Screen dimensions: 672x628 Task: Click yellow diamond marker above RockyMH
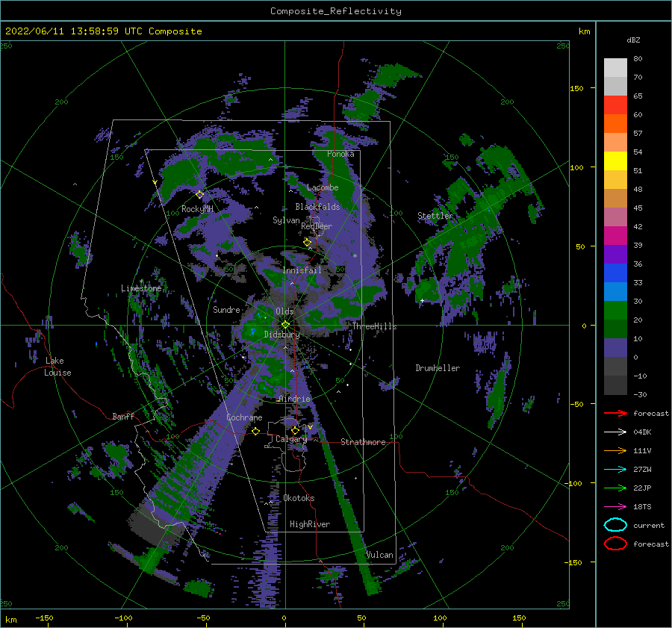click(199, 195)
